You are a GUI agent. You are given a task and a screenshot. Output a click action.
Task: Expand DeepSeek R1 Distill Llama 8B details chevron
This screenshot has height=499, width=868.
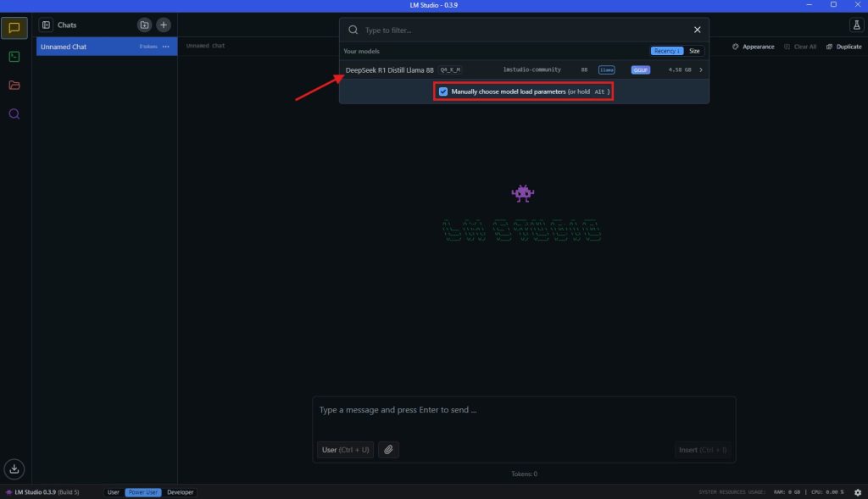(x=699, y=69)
